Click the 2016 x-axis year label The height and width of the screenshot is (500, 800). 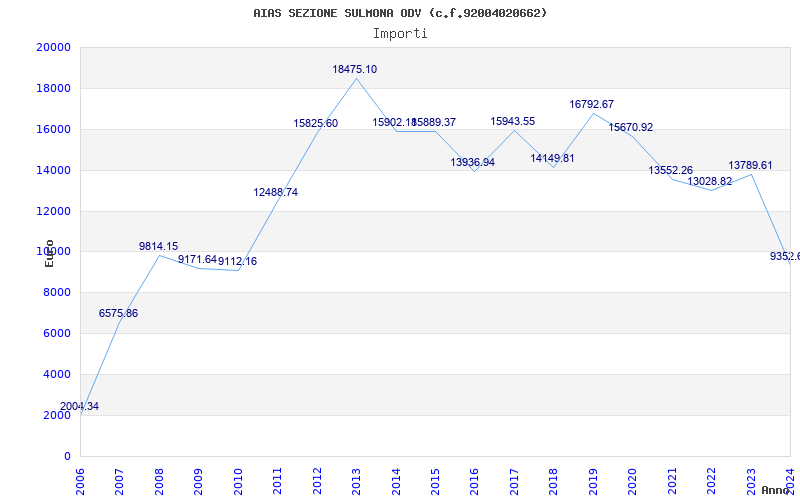pos(474,481)
